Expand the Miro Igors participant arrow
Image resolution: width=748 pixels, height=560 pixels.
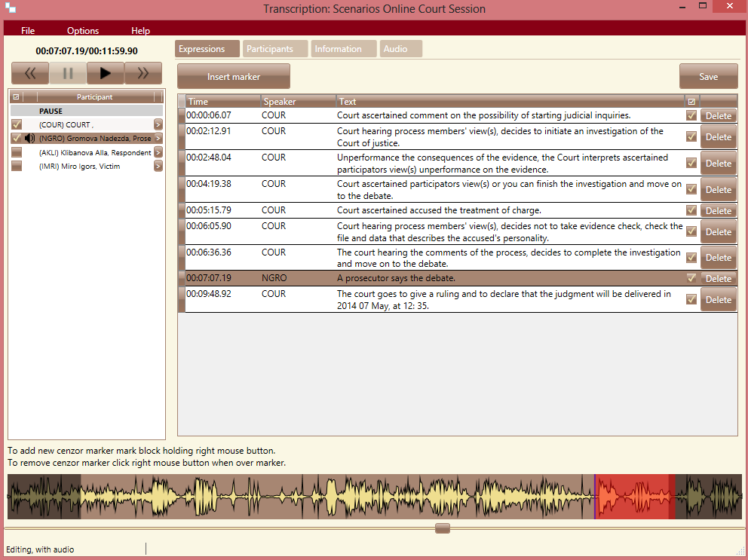tap(158, 167)
